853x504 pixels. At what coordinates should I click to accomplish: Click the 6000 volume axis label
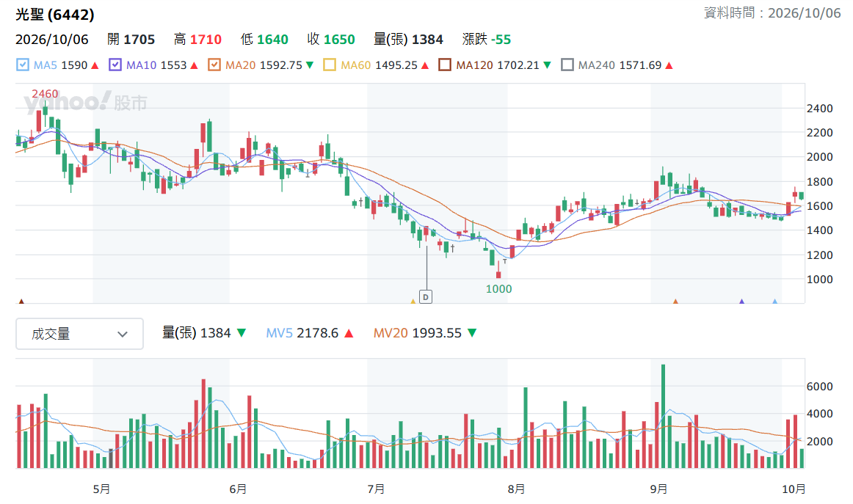coord(820,387)
